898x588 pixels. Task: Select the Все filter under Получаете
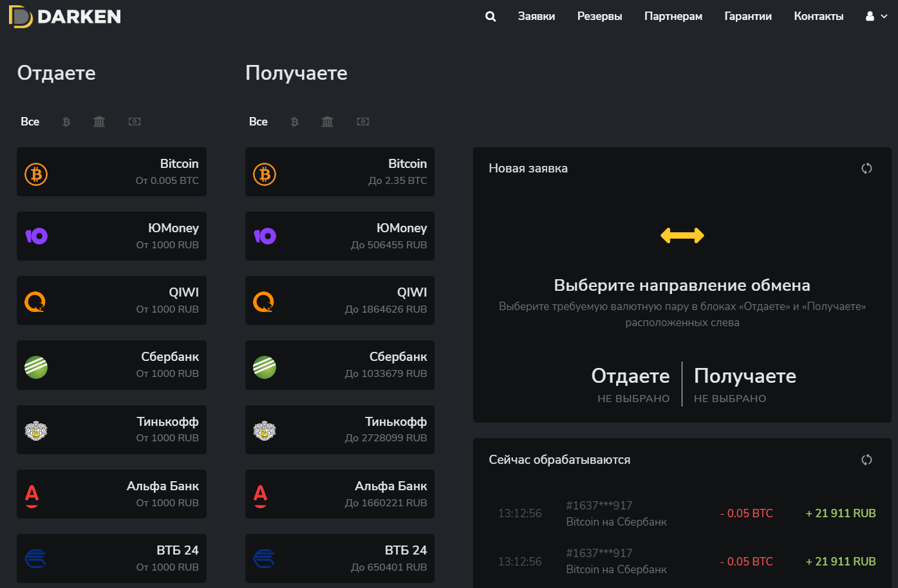tap(259, 122)
